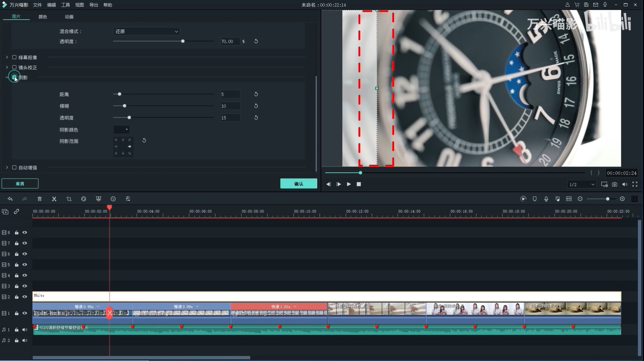Expand the 绿幕抠像 section chevron
Viewport: 644px width, 361px height.
(x=7, y=57)
